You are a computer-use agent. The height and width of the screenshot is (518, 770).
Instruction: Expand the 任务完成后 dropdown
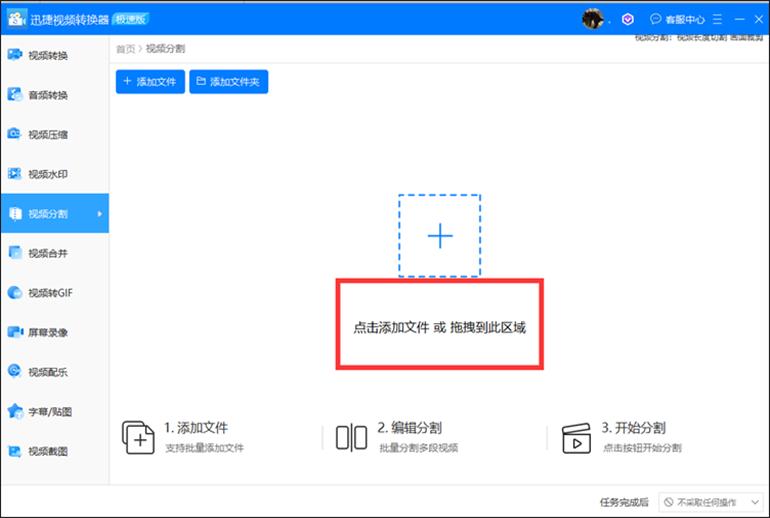coord(712,502)
